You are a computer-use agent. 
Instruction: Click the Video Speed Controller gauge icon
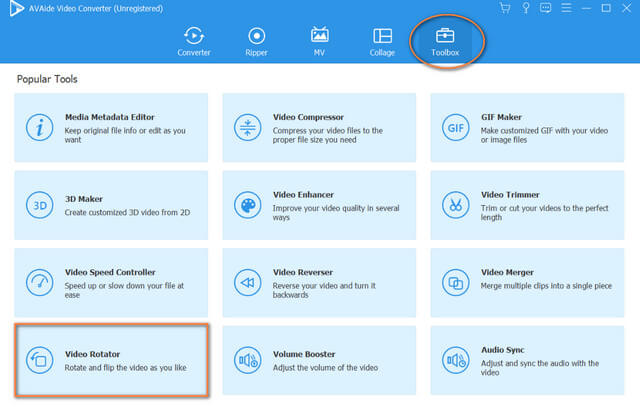point(40,282)
